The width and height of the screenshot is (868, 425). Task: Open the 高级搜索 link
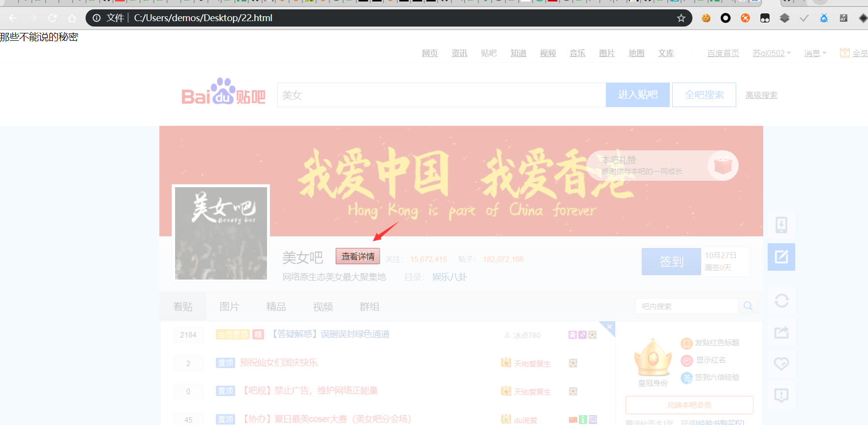tap(761, 95)
